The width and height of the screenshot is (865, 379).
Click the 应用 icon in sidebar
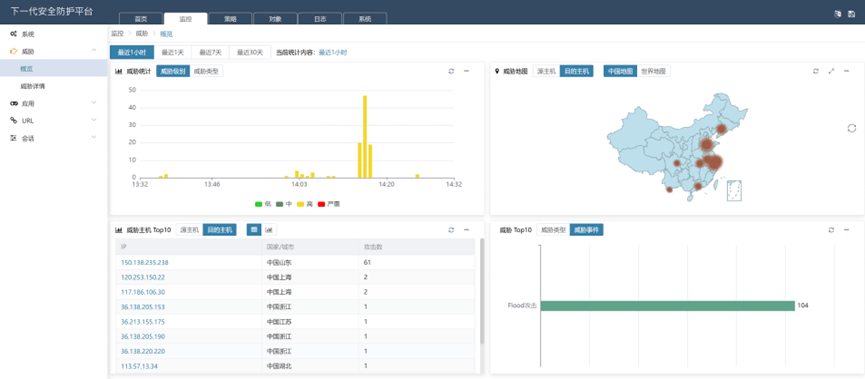(x=14, y=103)
